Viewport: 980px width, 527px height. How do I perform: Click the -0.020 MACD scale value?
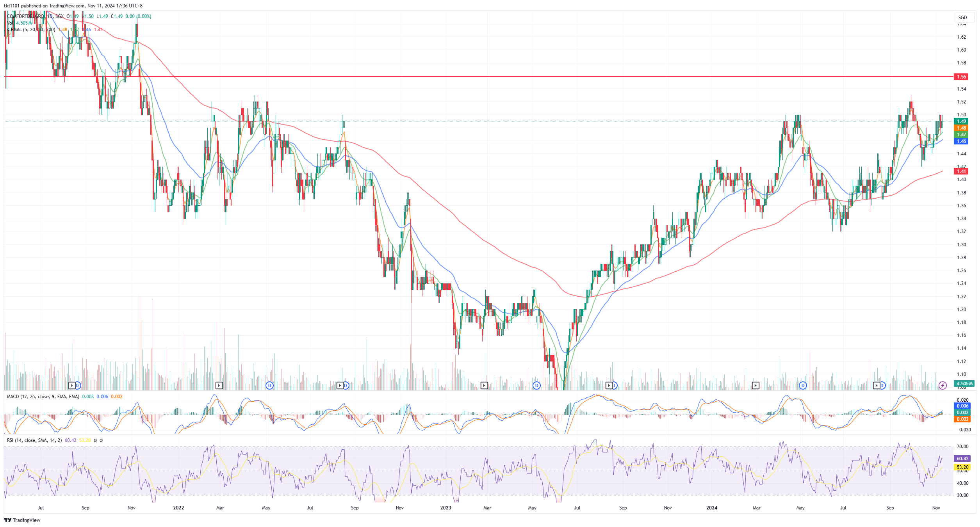[x=964, y=430]
